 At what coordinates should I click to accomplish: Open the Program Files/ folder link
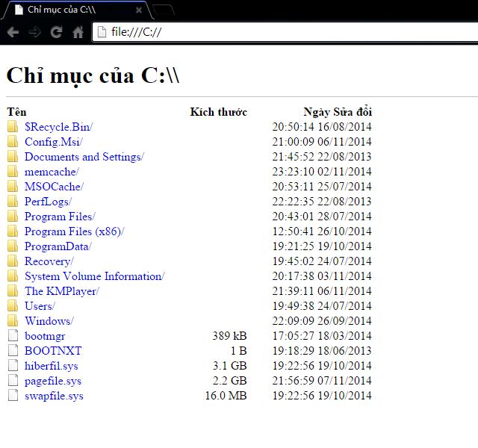[60, 217]
